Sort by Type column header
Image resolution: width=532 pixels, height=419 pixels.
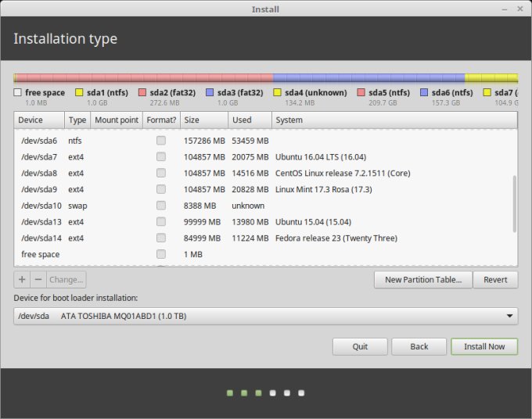coord(77,120)
